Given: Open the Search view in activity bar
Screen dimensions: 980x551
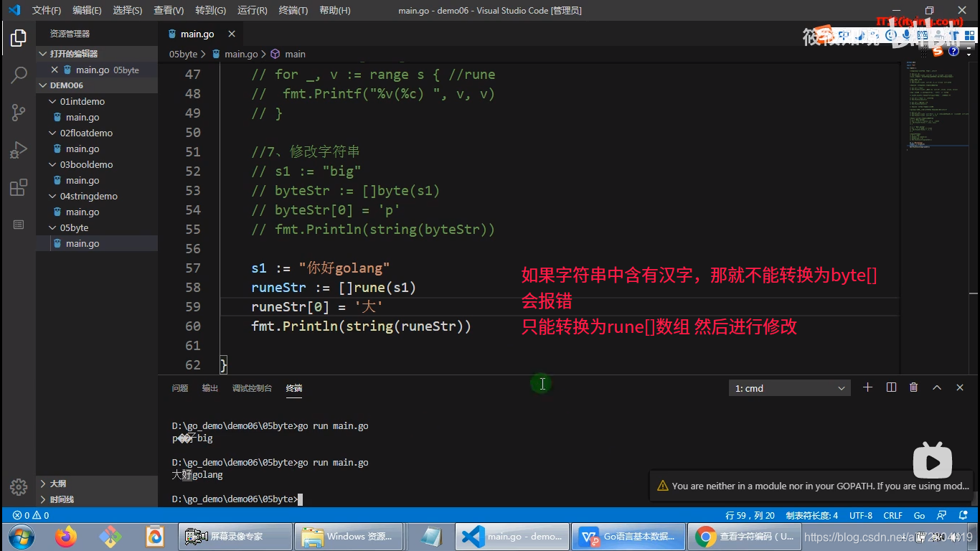Looking at the screenshot, I should point(19,75).
